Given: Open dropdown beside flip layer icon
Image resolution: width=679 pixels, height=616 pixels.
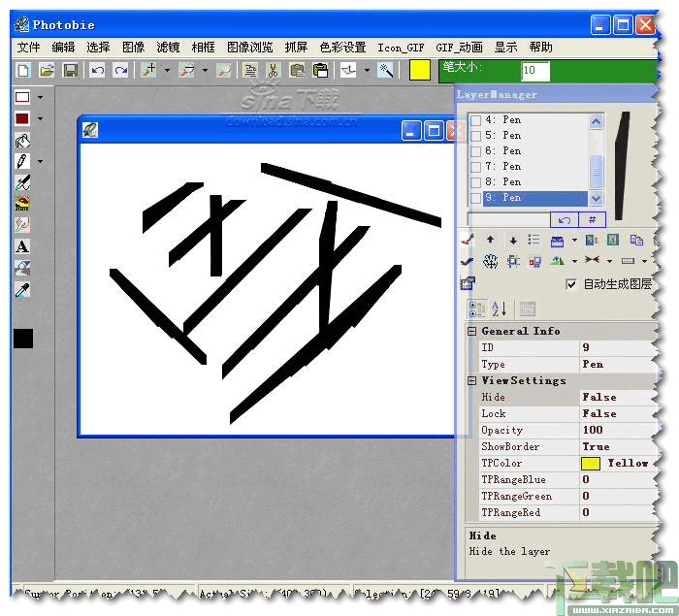Looking at the screenshot, I should (x=574, y=261).
